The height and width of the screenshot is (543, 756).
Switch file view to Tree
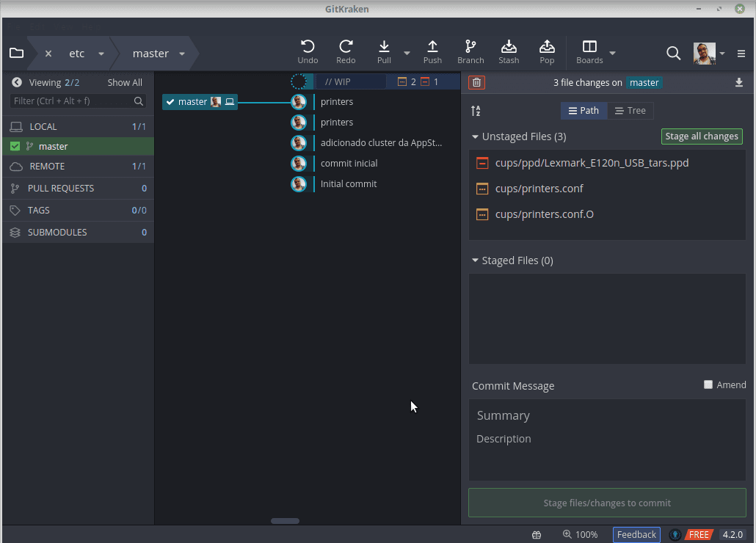click(x=630, y=111)
